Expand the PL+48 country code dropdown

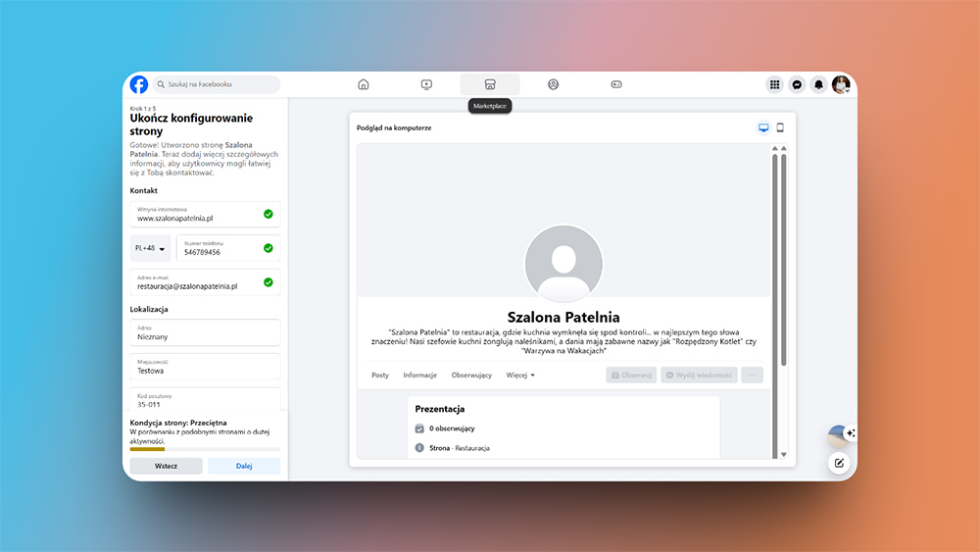150,249
